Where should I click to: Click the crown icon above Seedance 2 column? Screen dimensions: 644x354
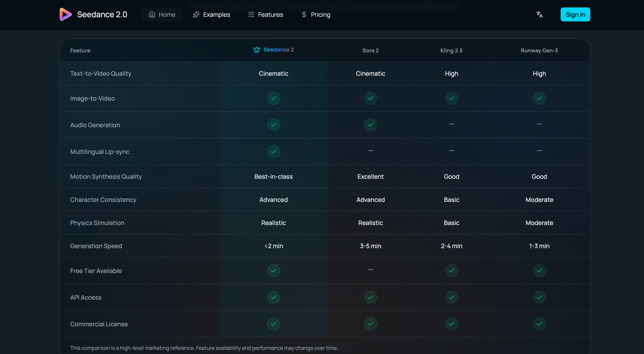[256, 49]
